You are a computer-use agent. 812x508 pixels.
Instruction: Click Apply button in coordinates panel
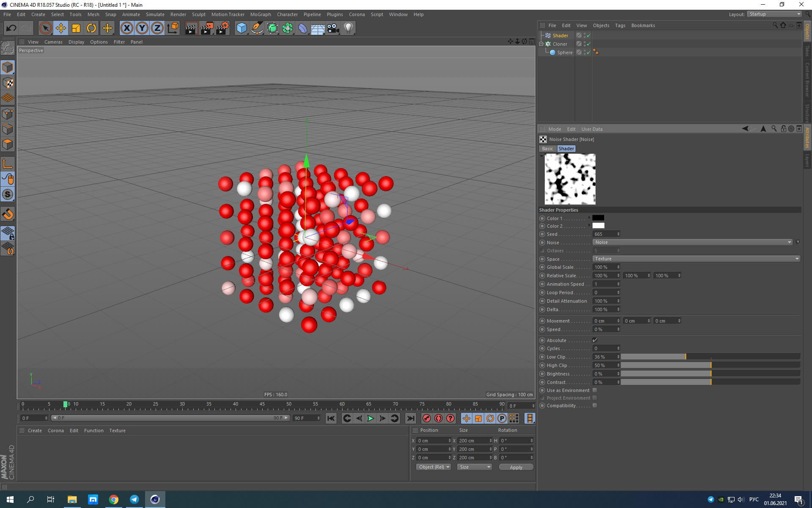(x=516, y=467)
